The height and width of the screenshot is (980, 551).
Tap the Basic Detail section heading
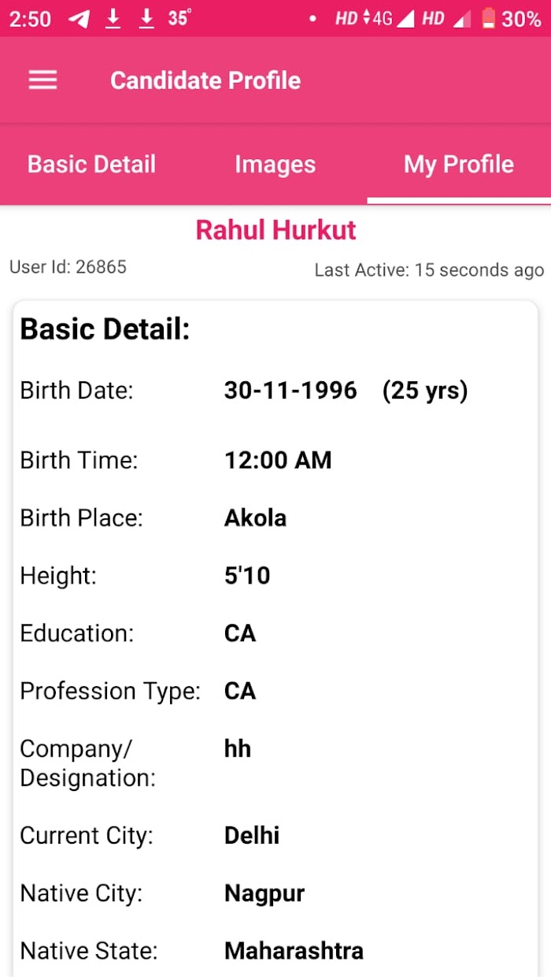click(x=105, y=329)
